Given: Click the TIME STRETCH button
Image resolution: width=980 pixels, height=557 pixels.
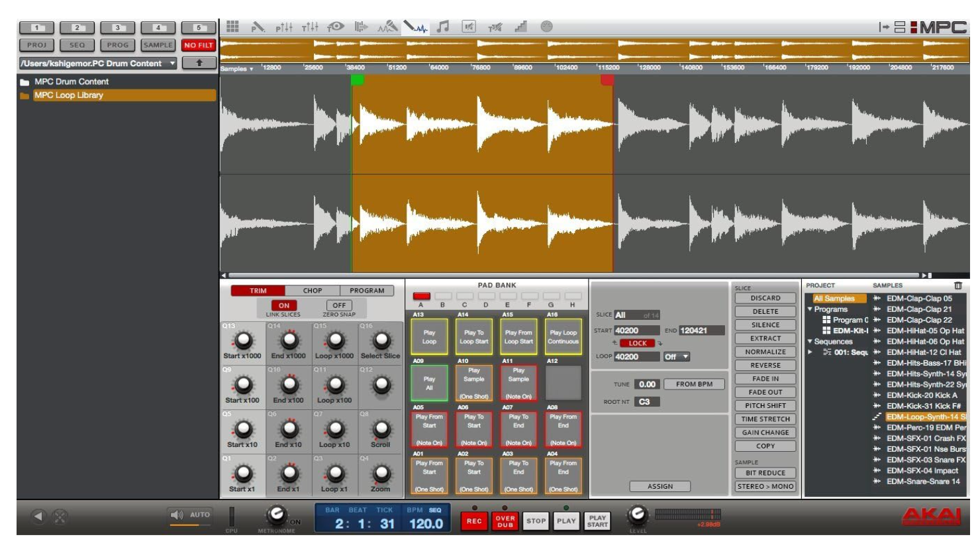Looking at the screenshot, I should [765, 419].
